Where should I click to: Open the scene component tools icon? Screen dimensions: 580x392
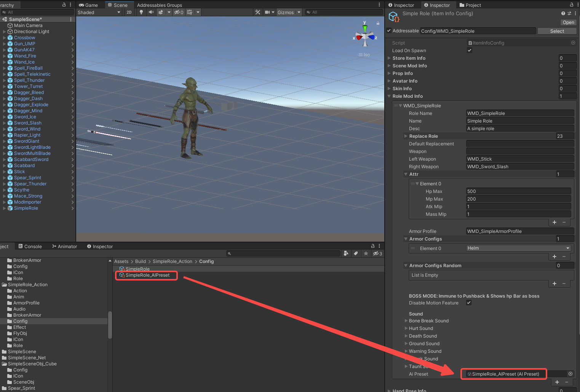[x=258, y=12]
